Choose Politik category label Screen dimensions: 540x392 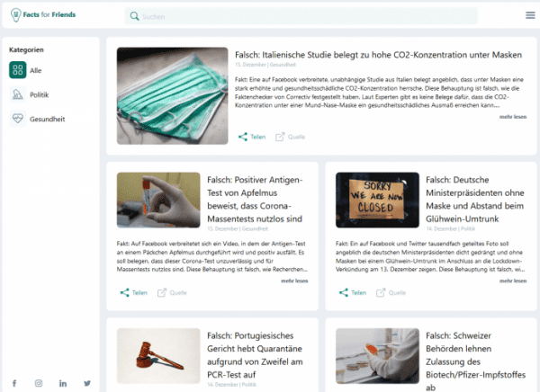pos(39,94)
